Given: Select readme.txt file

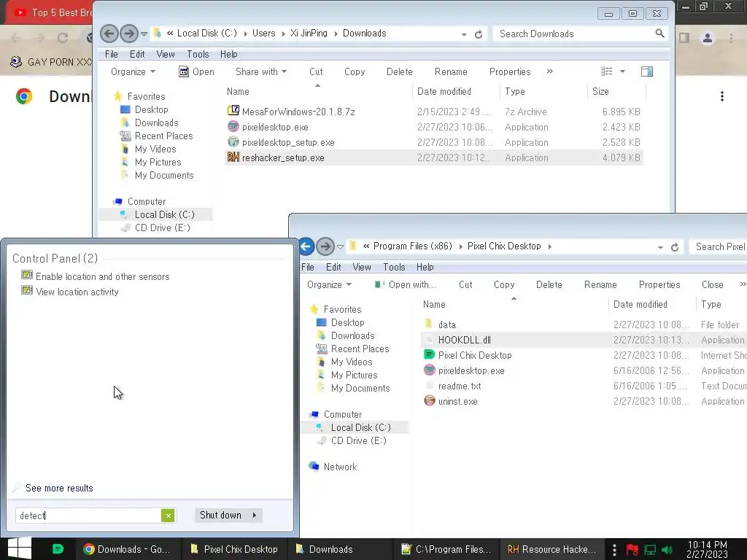Looking at the screenshot, I should tap(460, 386).
